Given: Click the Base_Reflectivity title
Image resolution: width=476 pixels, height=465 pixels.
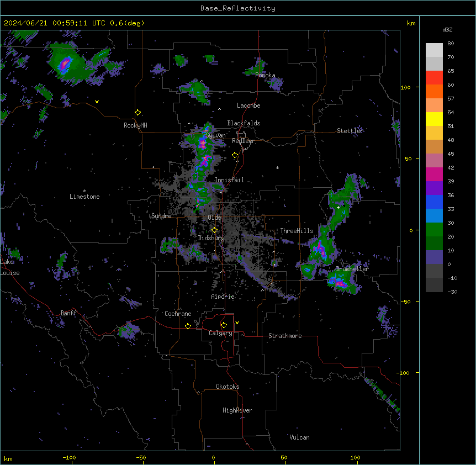Looking at the screenshot, I should pyautogui.click(x=238, y=8).
